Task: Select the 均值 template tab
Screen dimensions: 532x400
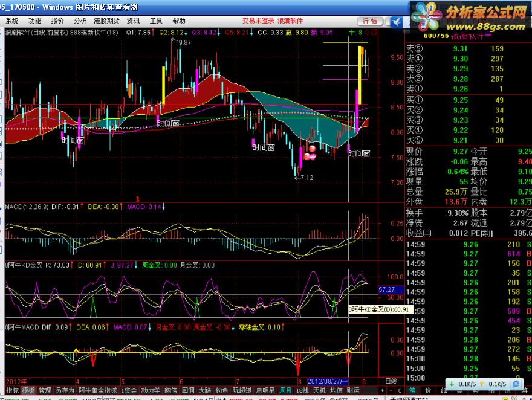Action: [336, 390]
